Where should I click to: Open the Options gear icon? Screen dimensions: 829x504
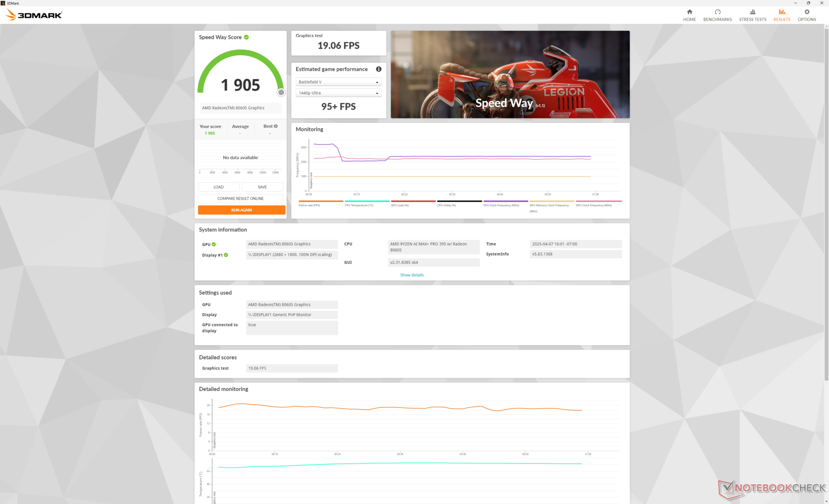pos(806,12)
